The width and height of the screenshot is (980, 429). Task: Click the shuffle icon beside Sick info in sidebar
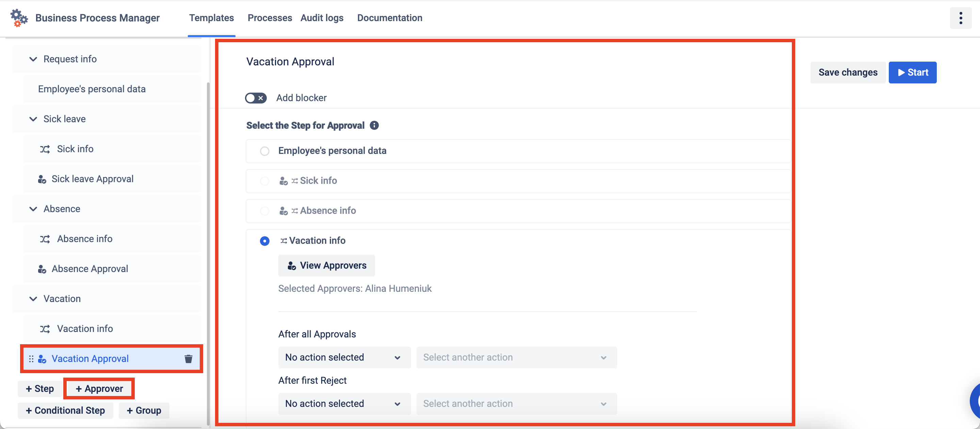pos(45,149)
